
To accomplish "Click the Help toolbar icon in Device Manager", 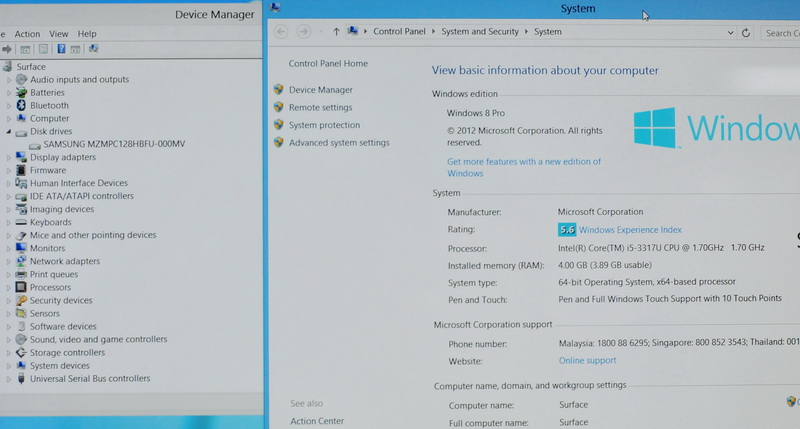I will [x=61, y=49].
